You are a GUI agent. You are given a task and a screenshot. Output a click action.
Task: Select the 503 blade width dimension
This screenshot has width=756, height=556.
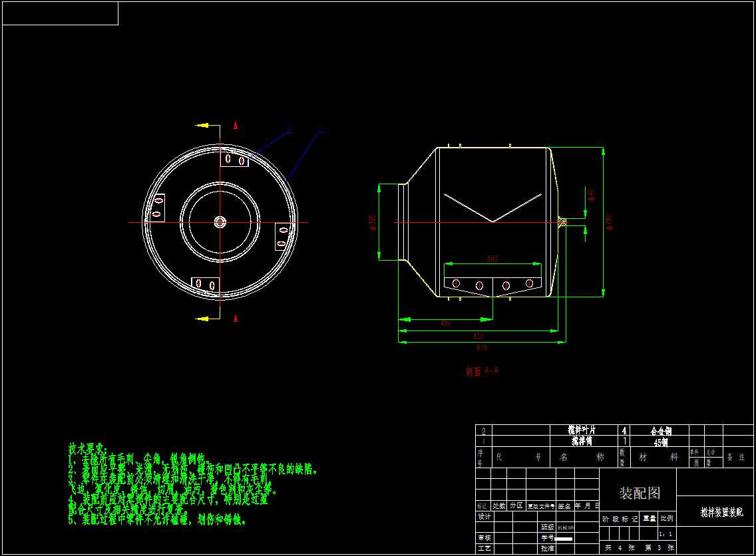point(492,259)
